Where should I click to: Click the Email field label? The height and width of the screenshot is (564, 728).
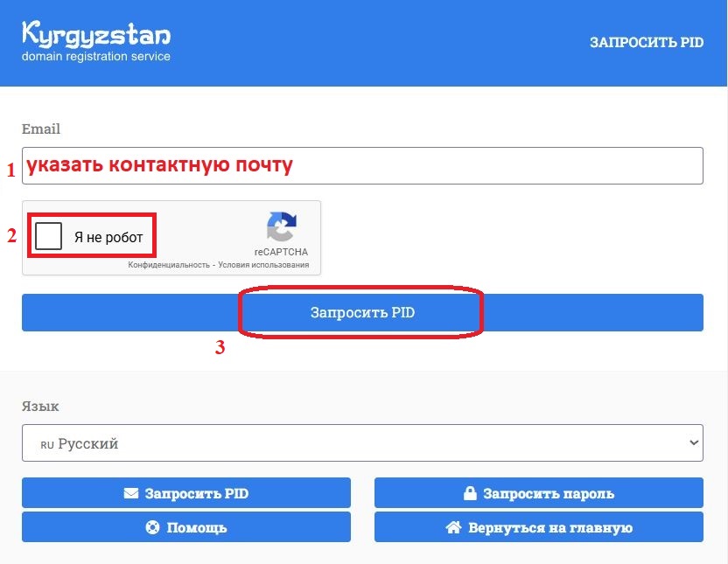pos(41,129)
